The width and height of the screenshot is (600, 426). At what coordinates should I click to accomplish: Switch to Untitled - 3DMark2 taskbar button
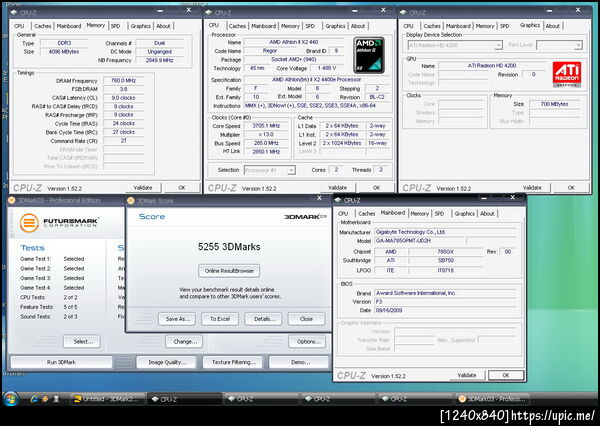pyautogui.click(x=108, y=399)
